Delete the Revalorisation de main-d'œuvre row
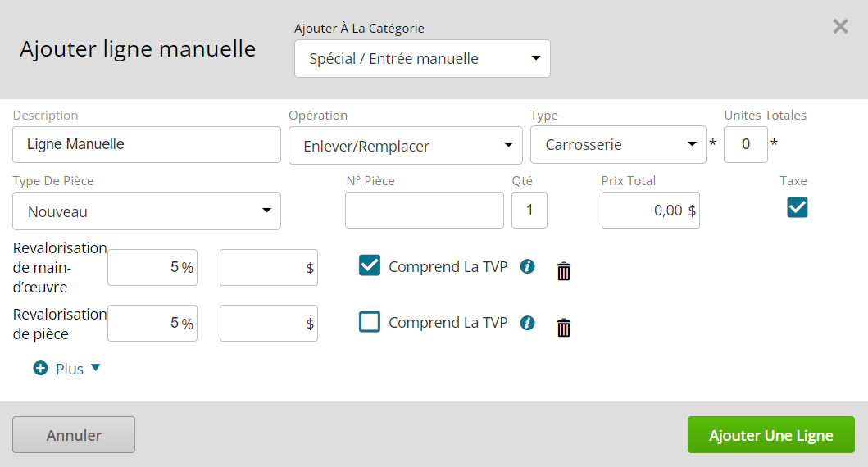Screen dimensions: 868x467 tap(564, 271)
